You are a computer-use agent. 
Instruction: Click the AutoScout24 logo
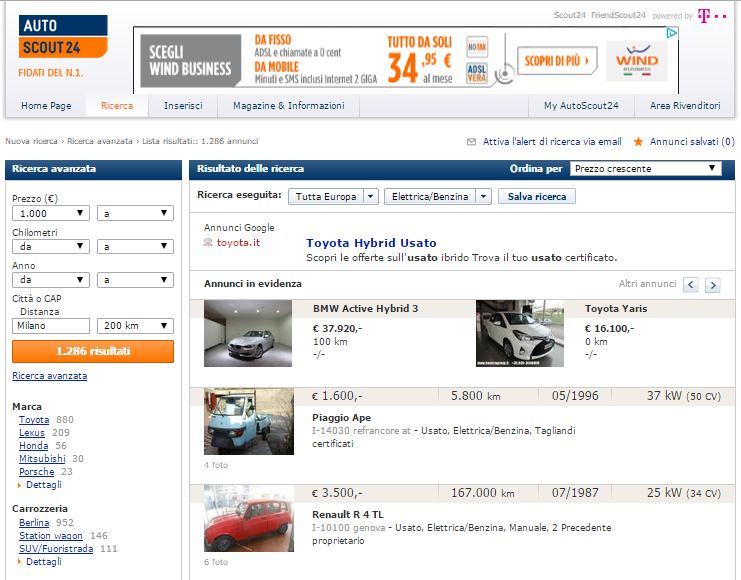(x=62, y=37)
